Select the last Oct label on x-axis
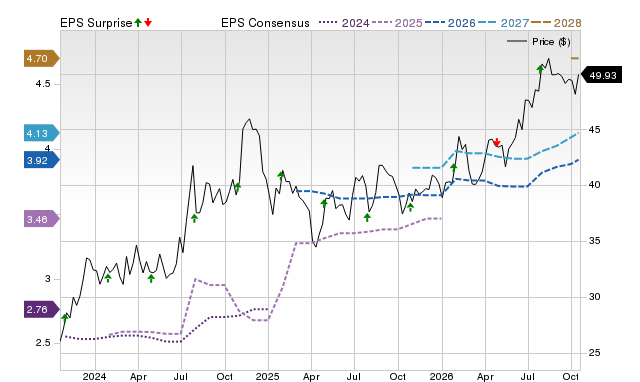The image size is (640, 382). 571,376
